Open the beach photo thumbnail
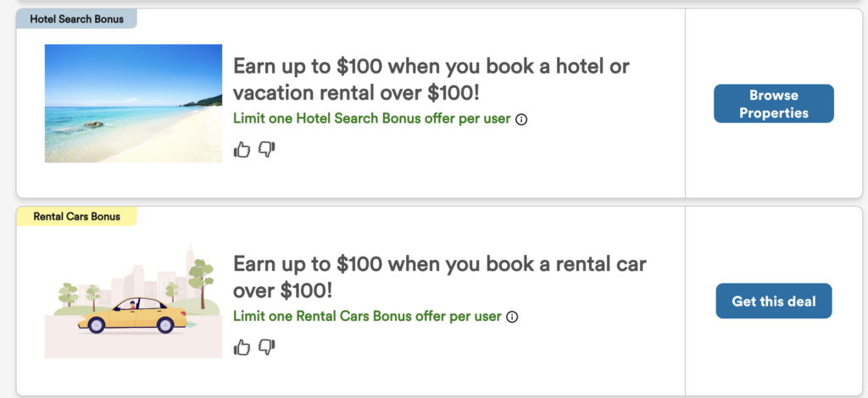 click(133, 103)
